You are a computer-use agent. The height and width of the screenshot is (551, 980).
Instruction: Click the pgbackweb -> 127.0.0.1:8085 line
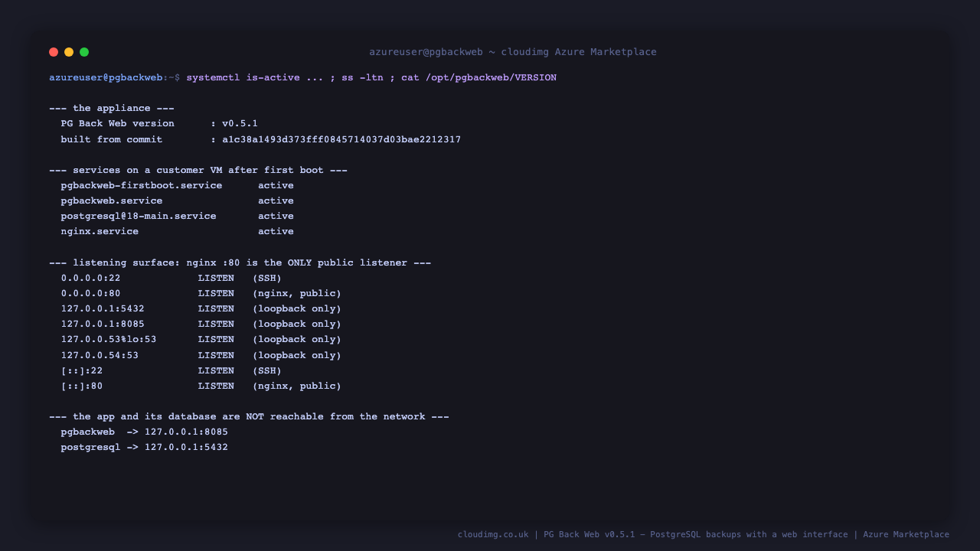[145, 432]
